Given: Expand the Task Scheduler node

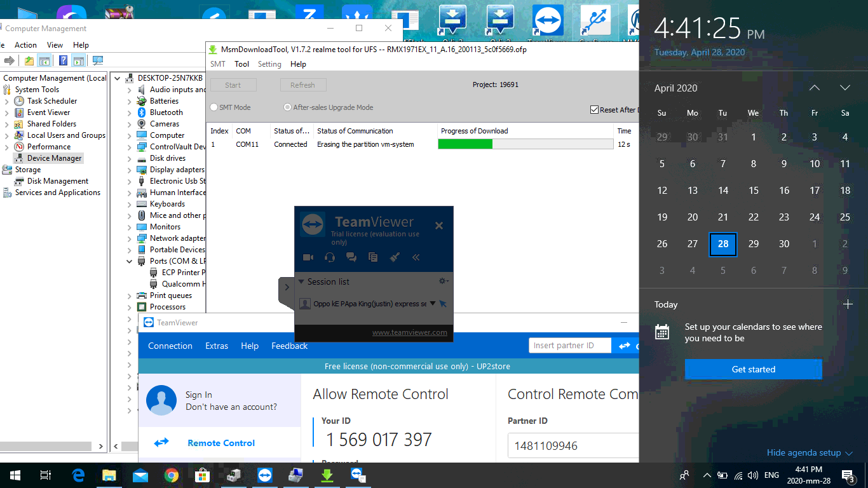Looking at the screenshot, I should click(x=7, y=101).
